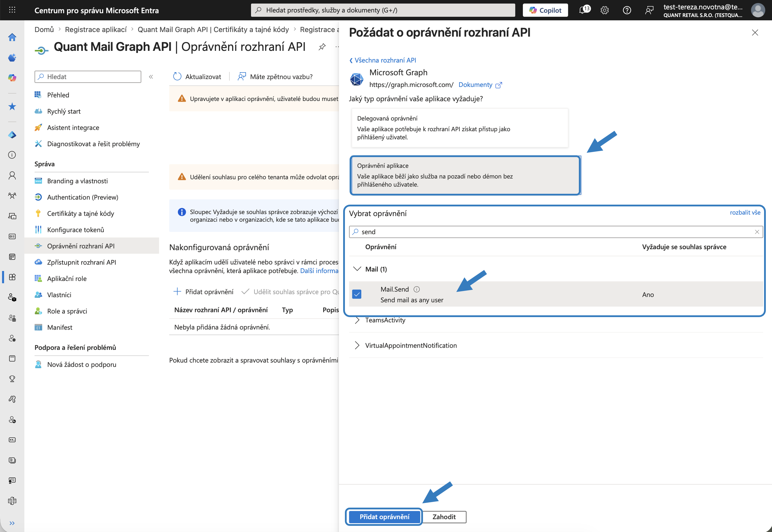The image size is (772, 532).
Task: Click the blue Přidat oprávnění button at the panel bottom
Action: point(384,517)
